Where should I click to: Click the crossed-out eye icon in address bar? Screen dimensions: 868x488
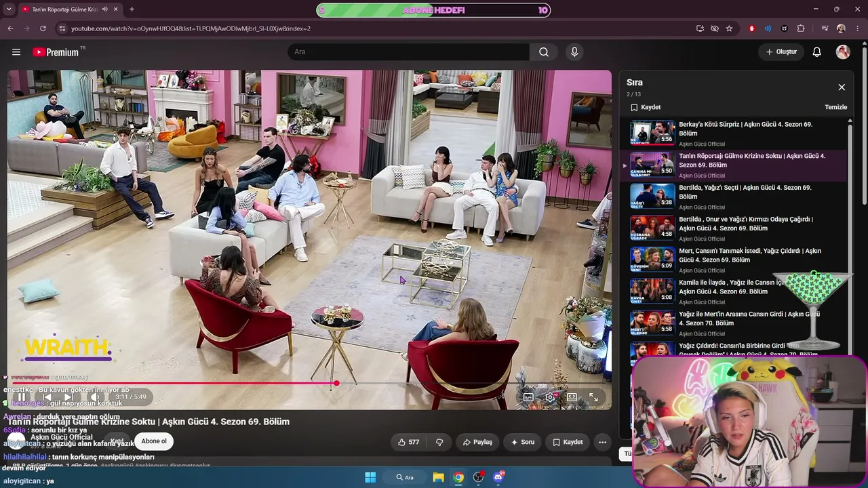(x=715, y=28)
